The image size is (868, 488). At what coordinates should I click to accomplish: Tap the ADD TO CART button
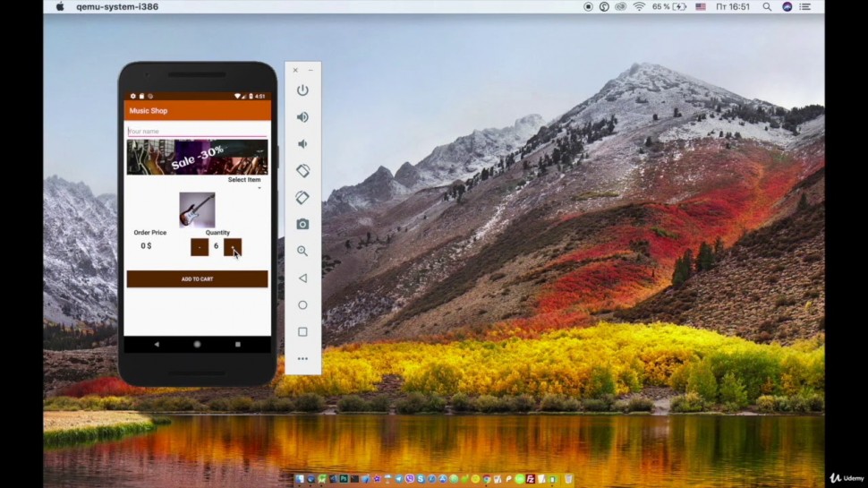pos(197,279)
